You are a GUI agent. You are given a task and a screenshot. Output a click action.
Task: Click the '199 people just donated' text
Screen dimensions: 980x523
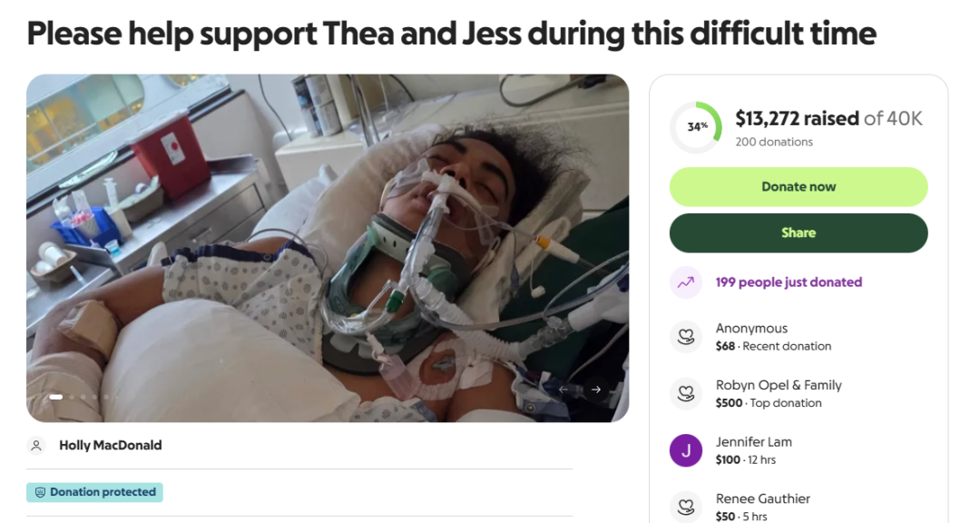789,282
